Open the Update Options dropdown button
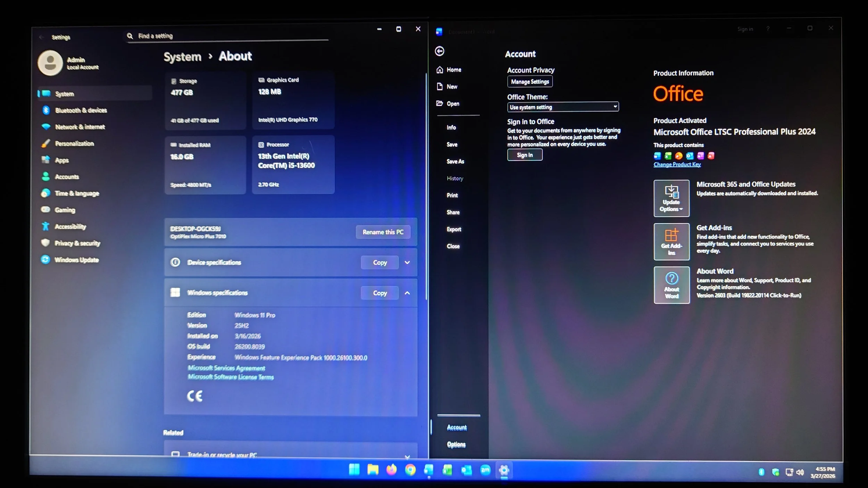 point(671,198)
